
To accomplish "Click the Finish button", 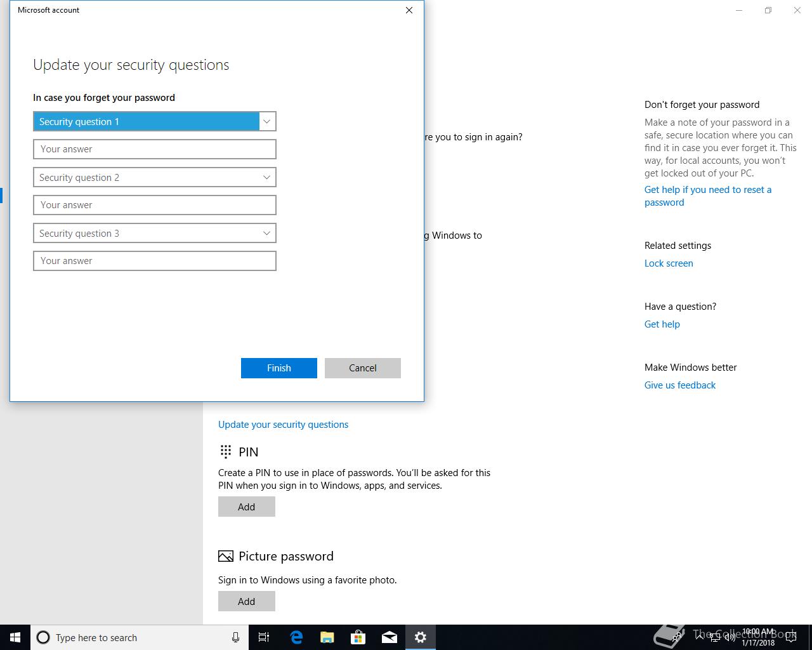I will point(279,368).
